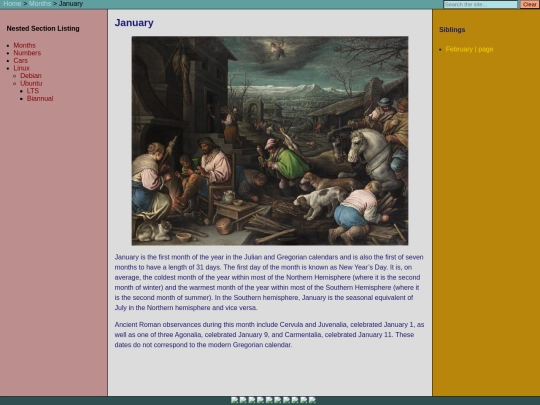Screen dimensions: 540x405
Task: Open Months in the breadcrumb trail
Action: tap(40, 4)
